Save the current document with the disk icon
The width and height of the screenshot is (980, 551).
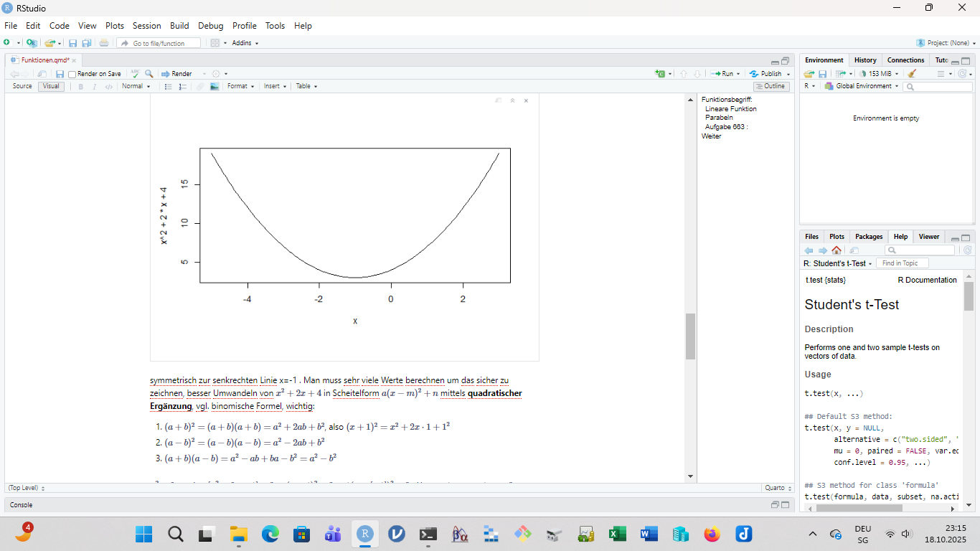pyautogui.click(x=60, y=74)
